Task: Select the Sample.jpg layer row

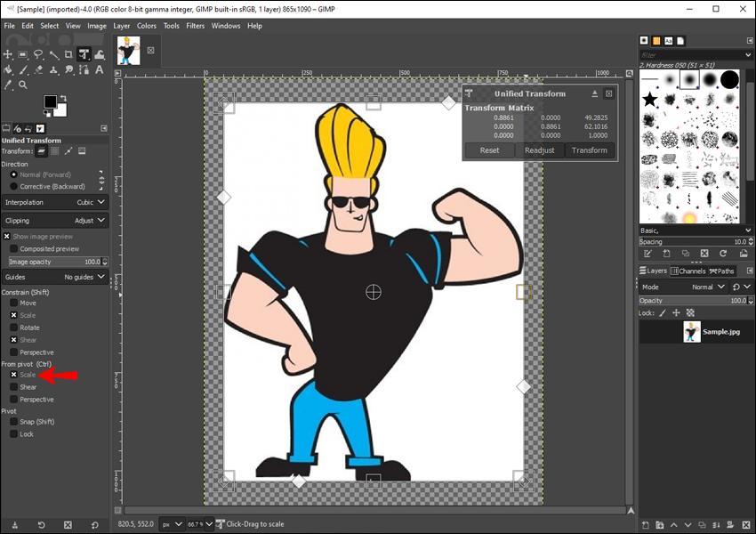Action: click(696, 332)
